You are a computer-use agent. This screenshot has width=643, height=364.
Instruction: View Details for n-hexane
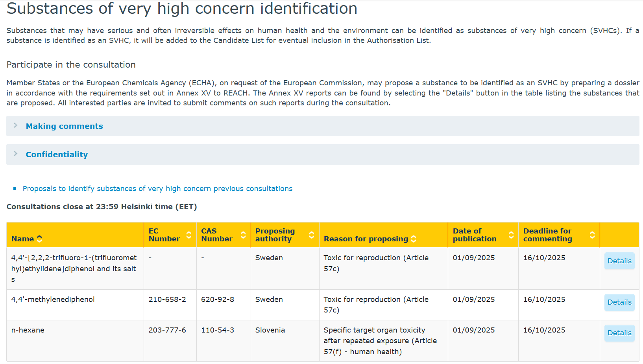tap(619, 333)
